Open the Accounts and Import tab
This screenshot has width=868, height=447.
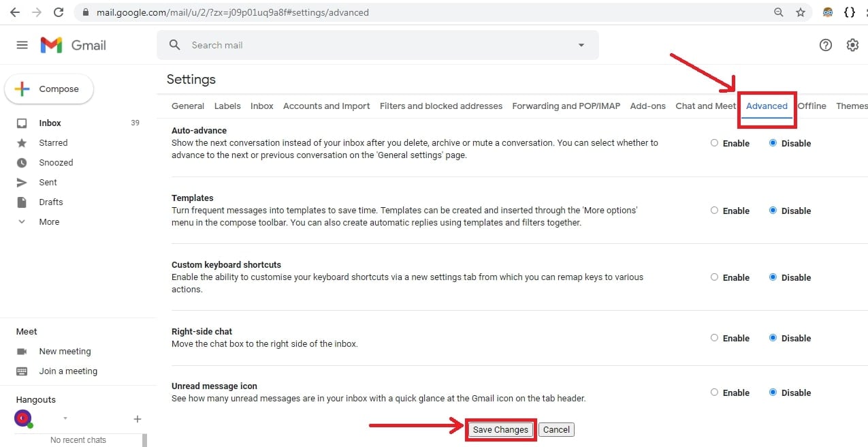pos(327,106)
